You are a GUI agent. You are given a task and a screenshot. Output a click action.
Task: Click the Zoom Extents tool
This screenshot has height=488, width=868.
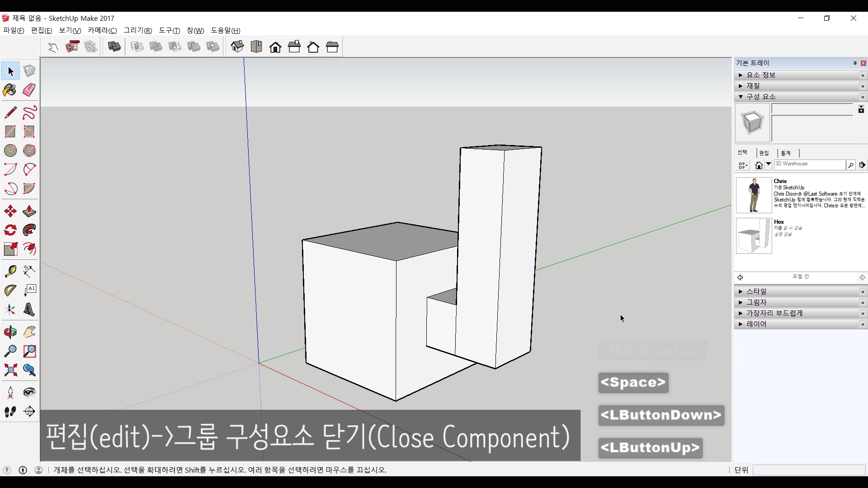[10, 371]
